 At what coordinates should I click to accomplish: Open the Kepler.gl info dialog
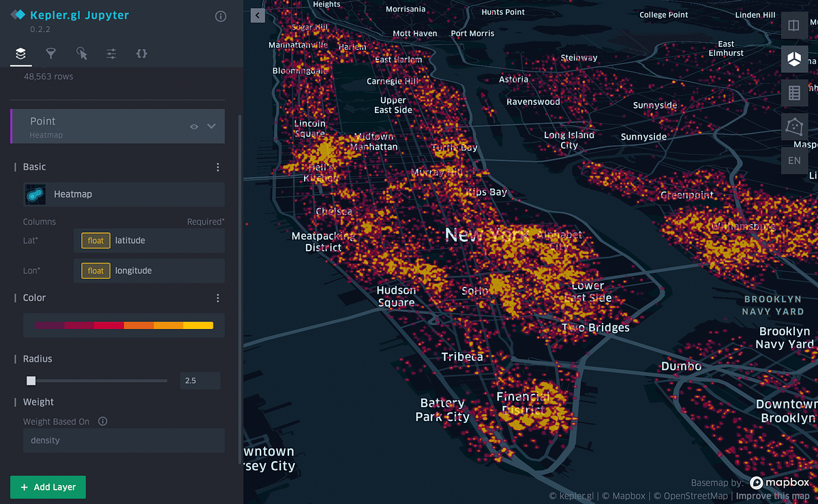[x=220, y=16]
